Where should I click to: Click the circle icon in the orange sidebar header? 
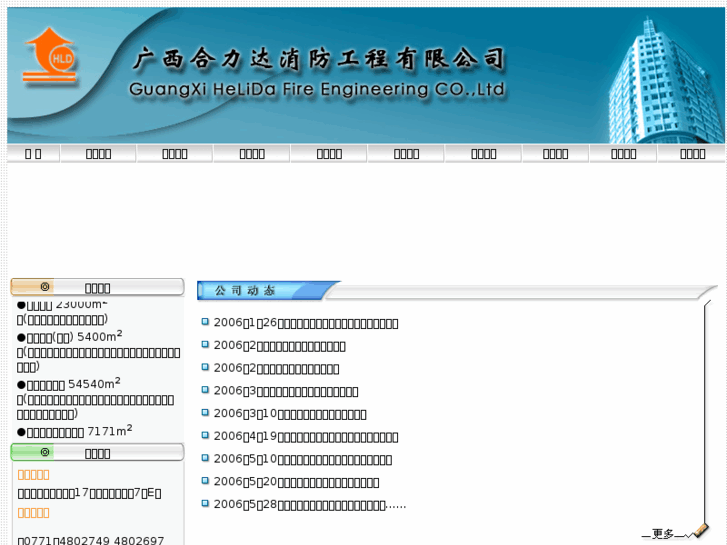click(45, 287)
